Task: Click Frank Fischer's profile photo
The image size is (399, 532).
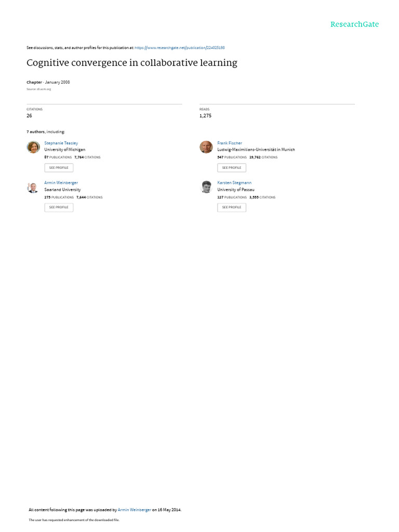Action: (206, 147)
